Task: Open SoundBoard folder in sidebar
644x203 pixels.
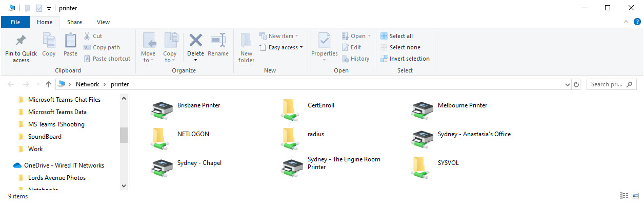Action: point(45,137)
